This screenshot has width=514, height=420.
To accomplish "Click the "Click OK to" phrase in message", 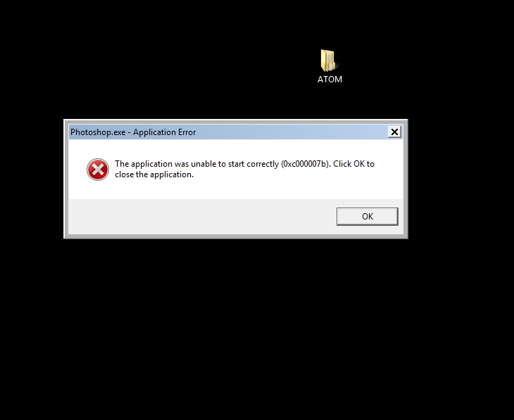I will (353, 164).
